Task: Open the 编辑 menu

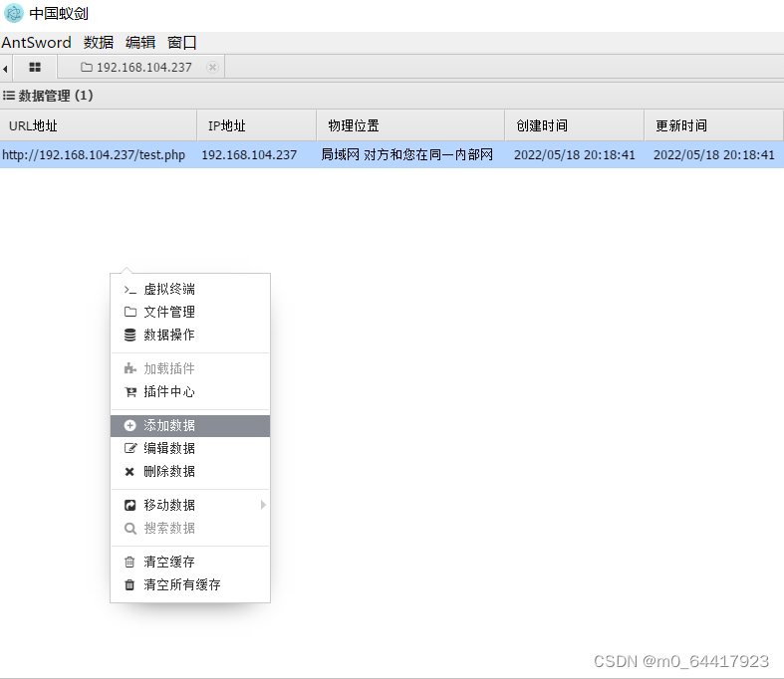Action: [x=140, y=43]
